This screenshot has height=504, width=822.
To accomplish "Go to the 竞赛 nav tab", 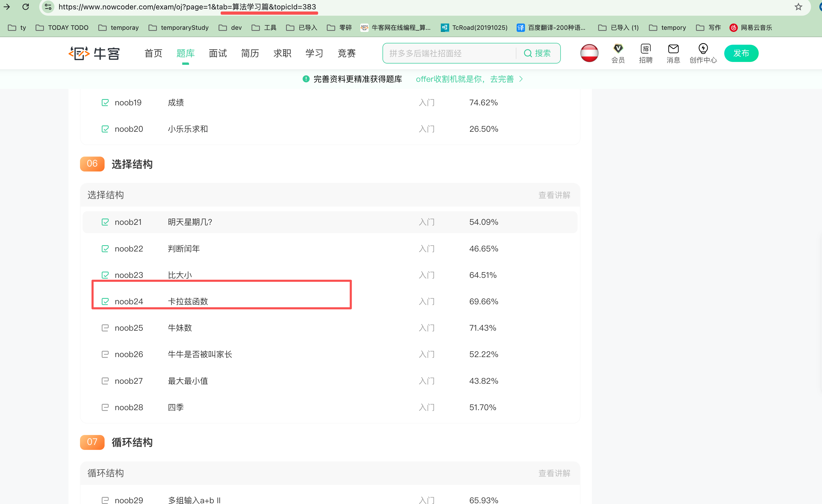I will point(346,53).
